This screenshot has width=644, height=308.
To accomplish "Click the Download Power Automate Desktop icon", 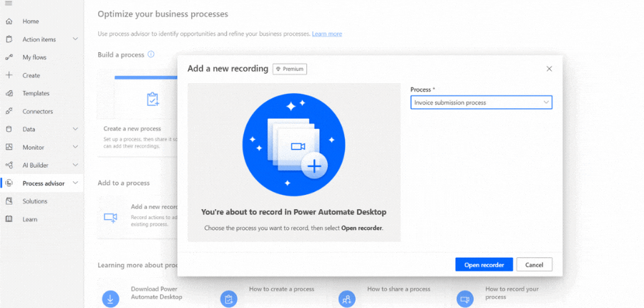I will pyautogui.click(x=110, y=299).
